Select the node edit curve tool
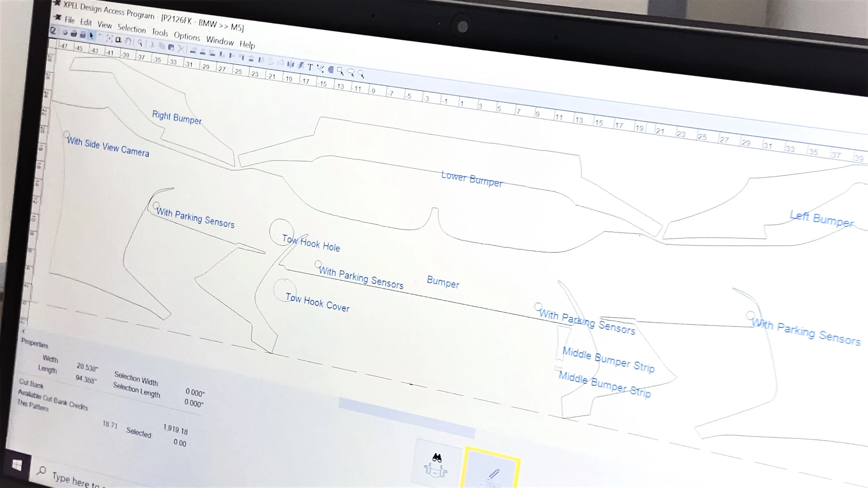868x488 pixels. click(320, 69)
